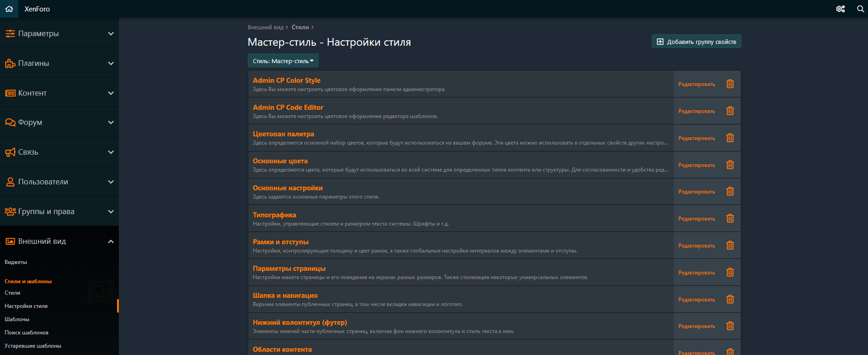868x355 pixels.
Task: Open the Admin CP Code Editor group
Action: 288,107
